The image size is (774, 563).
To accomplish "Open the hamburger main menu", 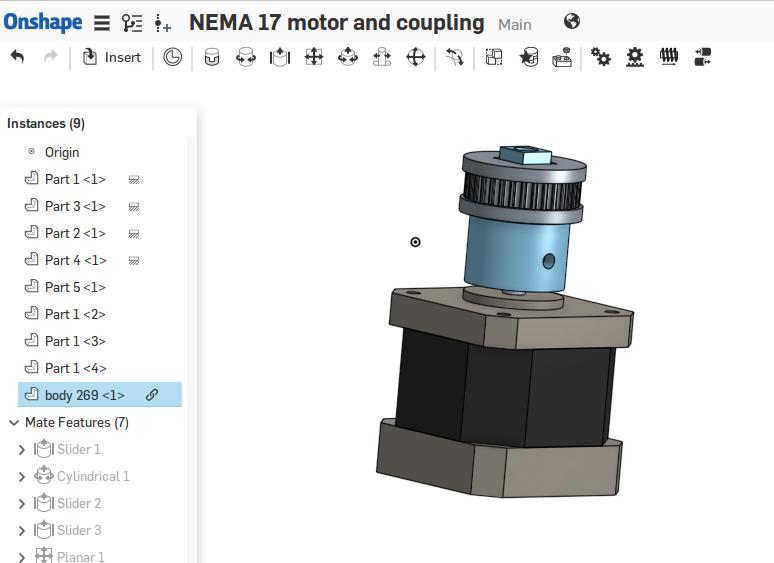I will click(x=102, y=23).
